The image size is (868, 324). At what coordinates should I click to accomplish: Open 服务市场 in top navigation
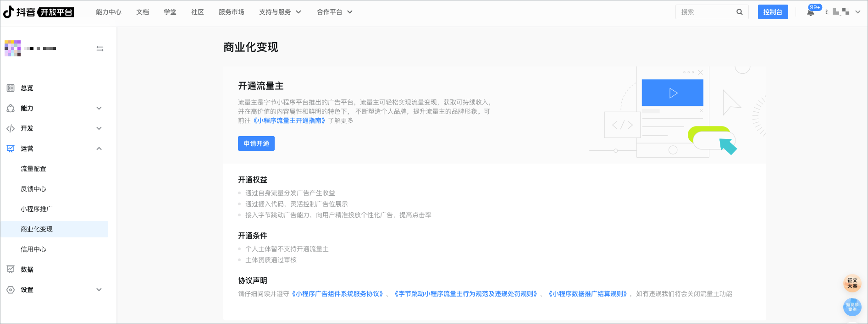232,12
